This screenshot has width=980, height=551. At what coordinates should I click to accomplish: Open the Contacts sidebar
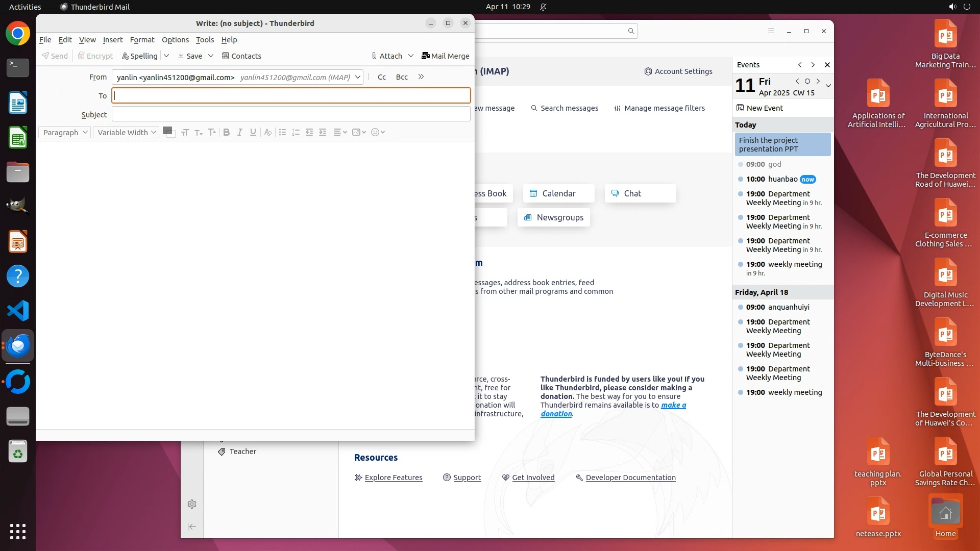click(x=241, y=56)
